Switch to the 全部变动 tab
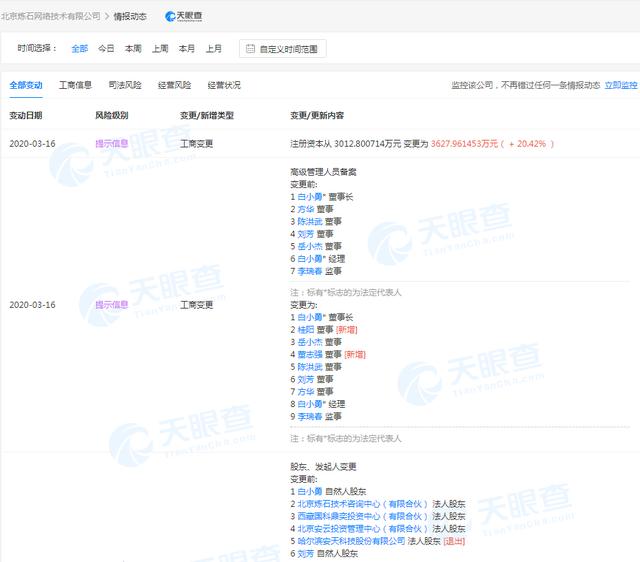This screenshot has height=562, width=640. tap(26, 85)
